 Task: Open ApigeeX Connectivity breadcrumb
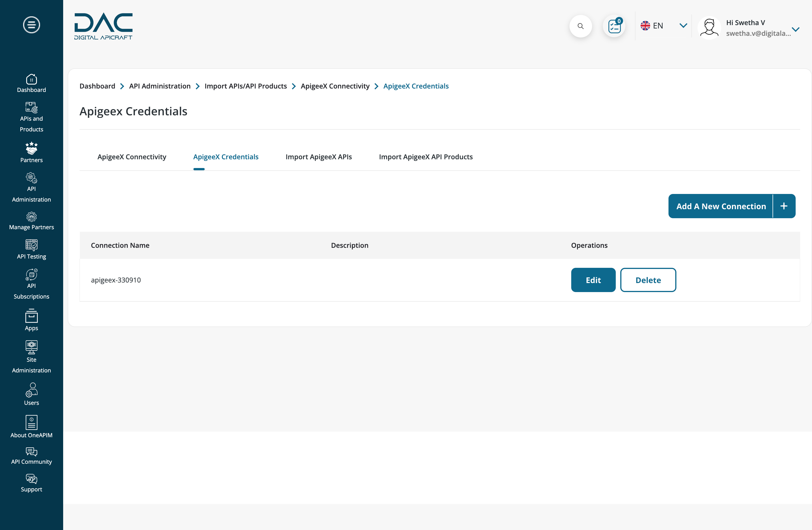pyautogui.click(x=335, y=86)
